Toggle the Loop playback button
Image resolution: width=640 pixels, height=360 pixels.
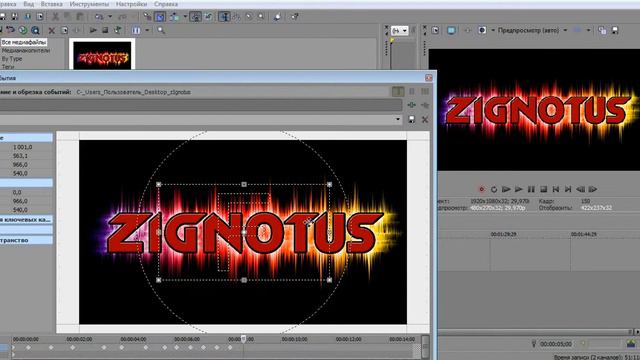click(x=494, y=189)
